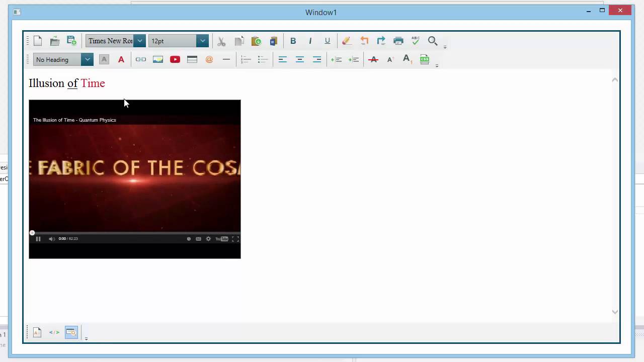This screenshot has height=362, width=644.
Task: Open find with the magnifier icon
Action: (x=433, y=41)
